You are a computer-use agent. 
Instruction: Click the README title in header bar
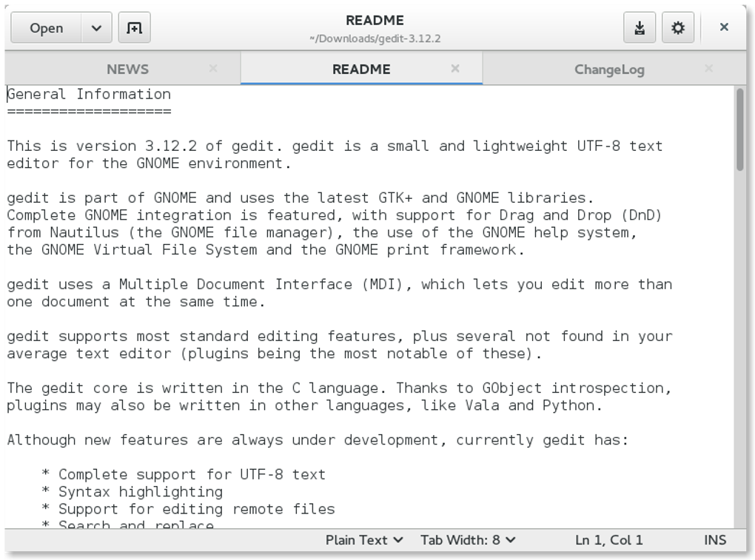375,20
